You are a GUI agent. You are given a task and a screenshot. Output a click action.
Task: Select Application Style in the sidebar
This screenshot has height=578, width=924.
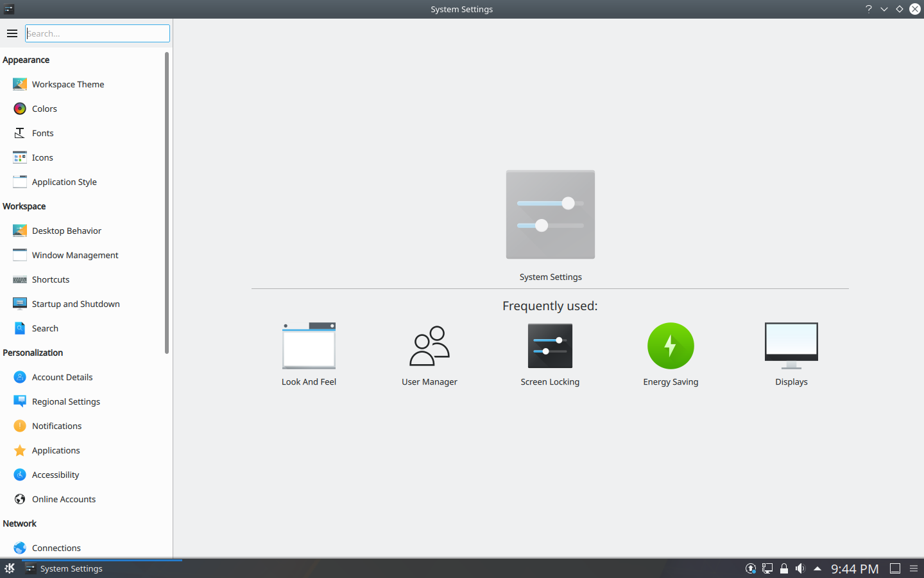[x=64, y=182]
